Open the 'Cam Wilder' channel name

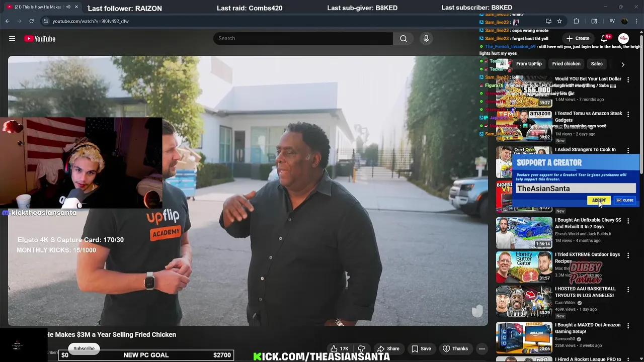(565, 303)
